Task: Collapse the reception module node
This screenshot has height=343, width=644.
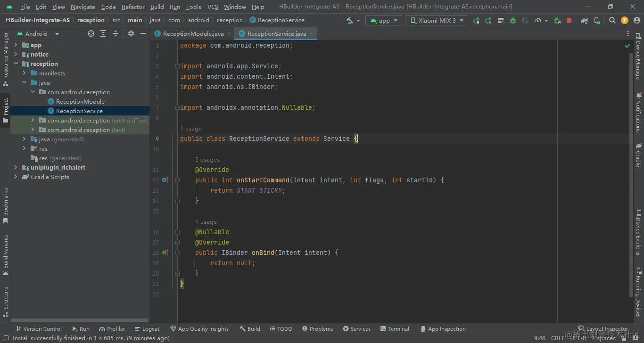Action: coord(16,64)
